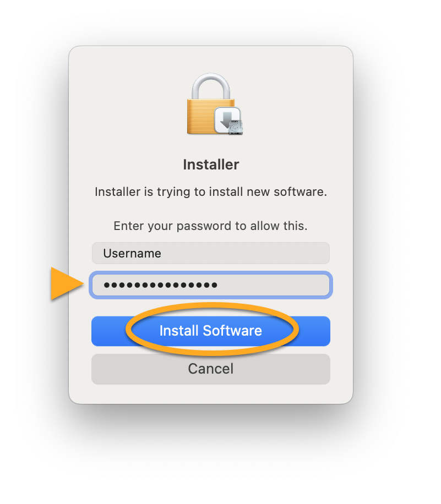Screen dimensions: 441x504
Task: Click the small hard disk icon on badge
Action: coord(236,127)
